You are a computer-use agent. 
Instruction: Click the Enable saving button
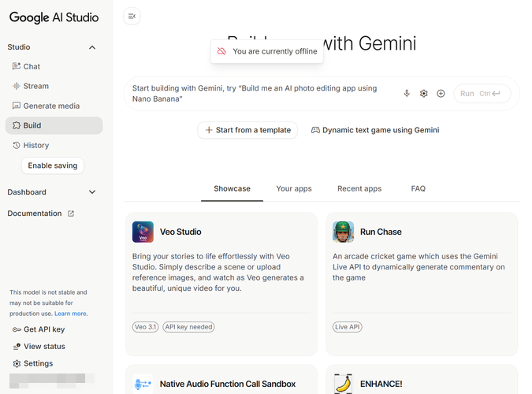tap(53, 165)
